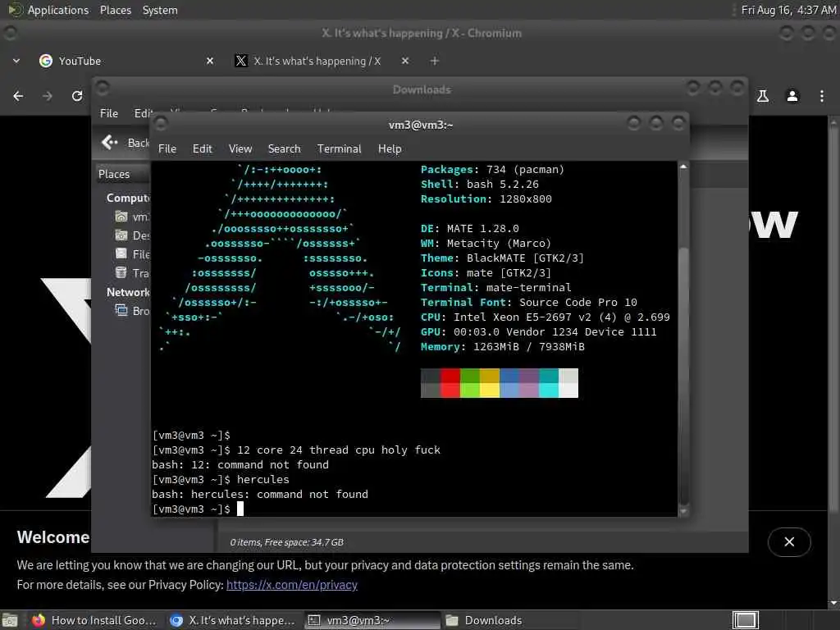Go forward in Chromium browser
This screenshot has height=630, width=840.
coord(48,96)
